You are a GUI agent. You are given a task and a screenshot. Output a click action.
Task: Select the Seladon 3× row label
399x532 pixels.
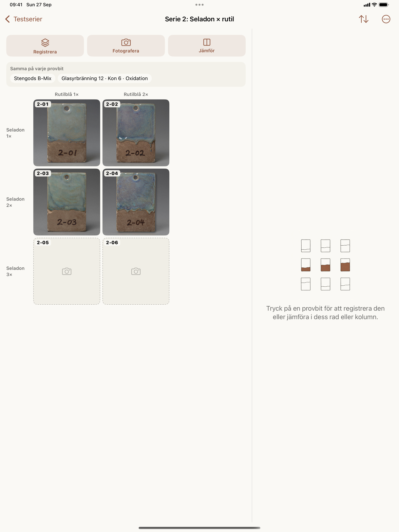click(15, 271)
